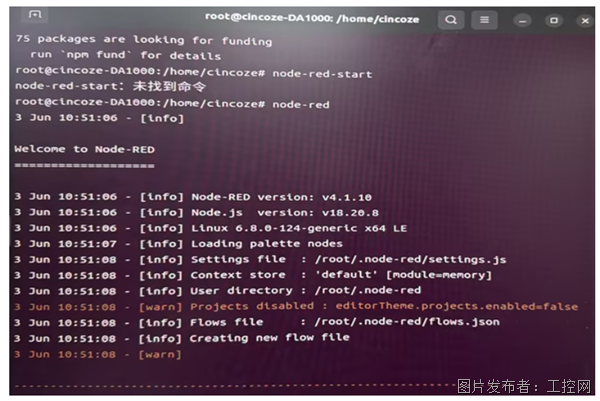Click the error line 'node-red-start: 未找到命令'
600x401 pixels.
click(111, 86)
